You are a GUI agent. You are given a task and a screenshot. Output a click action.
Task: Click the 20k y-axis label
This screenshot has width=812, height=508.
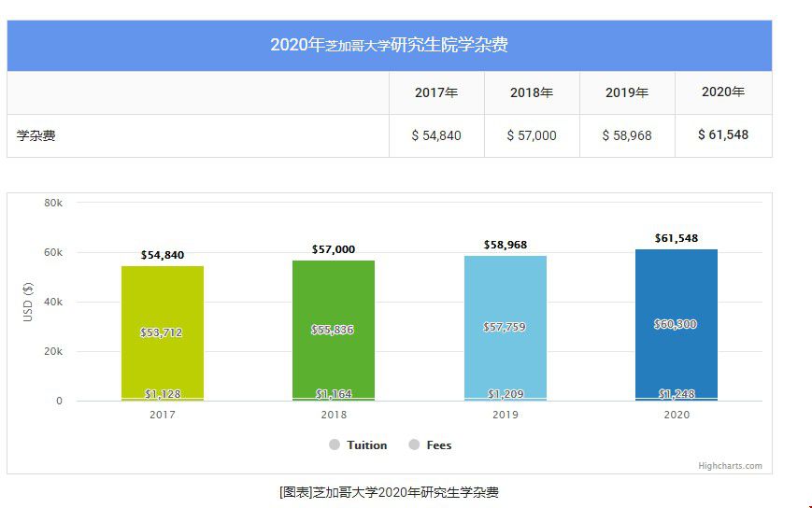(53, 351)
